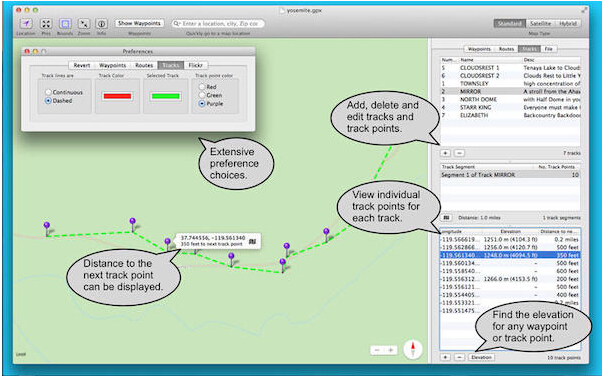Image resolution: width=603 pixels, height=377 pixels.
Task: Click the Location arrow toolbar icon
Action: click(26, 24)
